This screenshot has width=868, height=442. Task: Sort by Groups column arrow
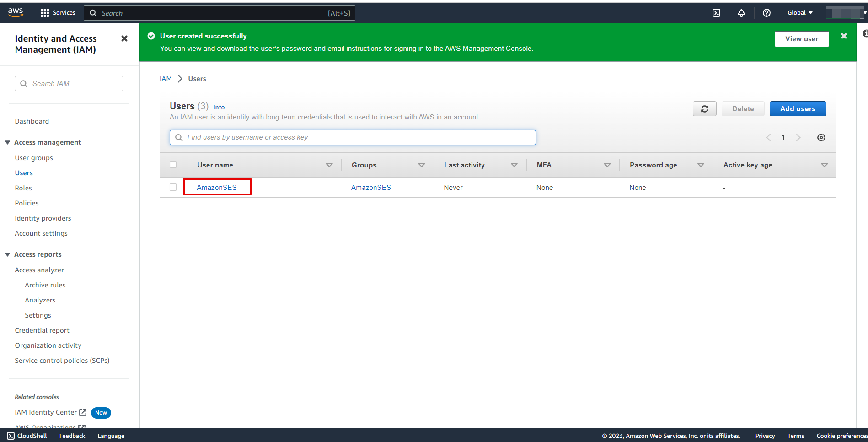pyautogui.click(x=422, y=165)
